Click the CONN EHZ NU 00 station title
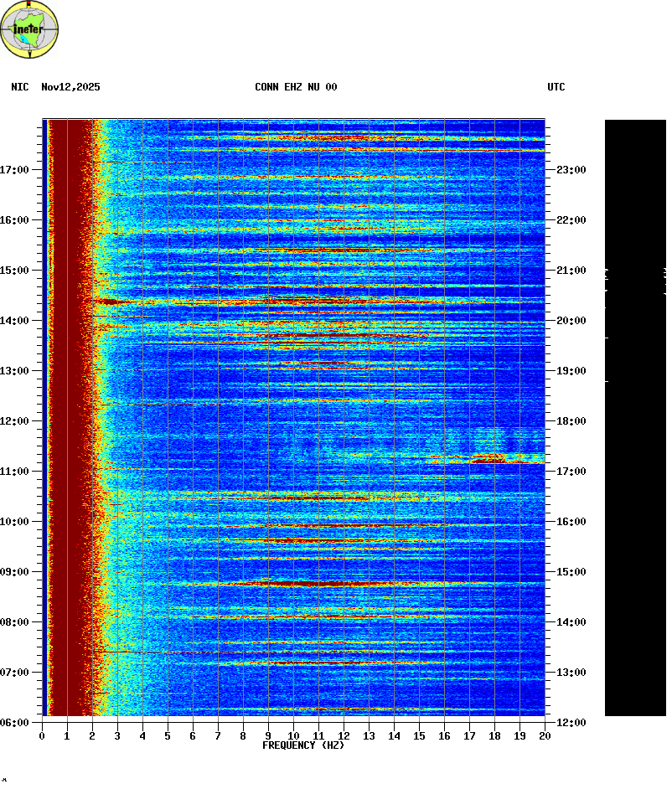The image size is (672, 789). [x=296, y=87]
